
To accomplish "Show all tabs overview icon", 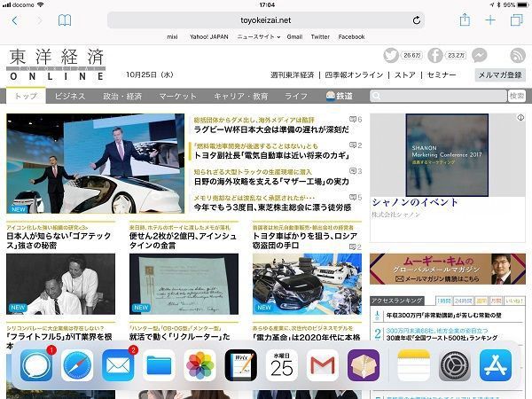I will click(x=516, y=20).
